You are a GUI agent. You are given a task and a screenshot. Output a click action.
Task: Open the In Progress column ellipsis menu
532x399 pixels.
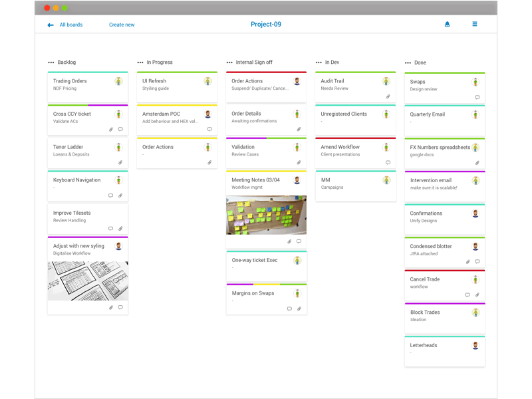pyautogui.click(x=140, y=62)
